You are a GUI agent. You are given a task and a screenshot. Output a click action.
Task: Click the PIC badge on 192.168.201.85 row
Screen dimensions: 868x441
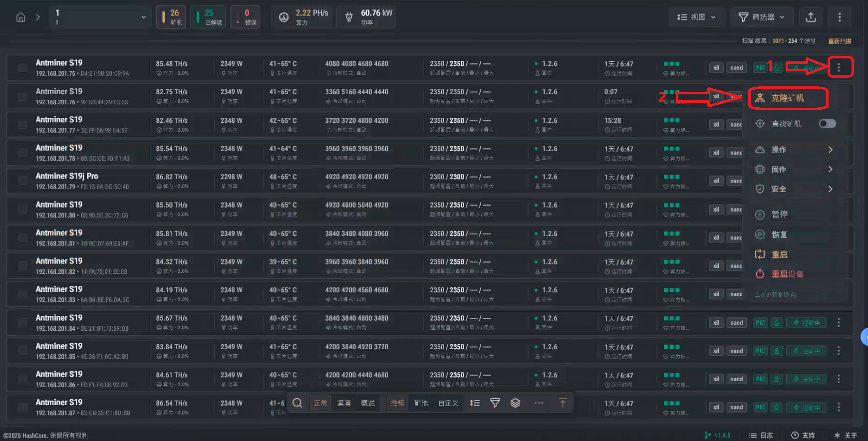point(760,351)
